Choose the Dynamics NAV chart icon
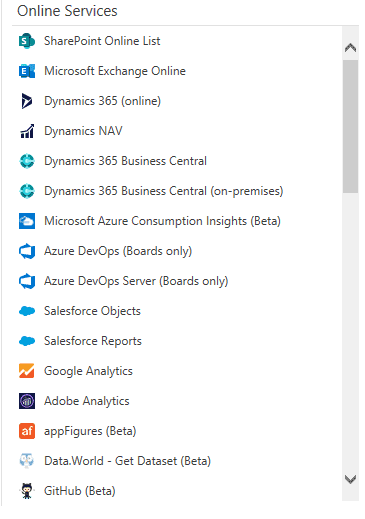Viewport: 365px width, 519px height. 27,131
